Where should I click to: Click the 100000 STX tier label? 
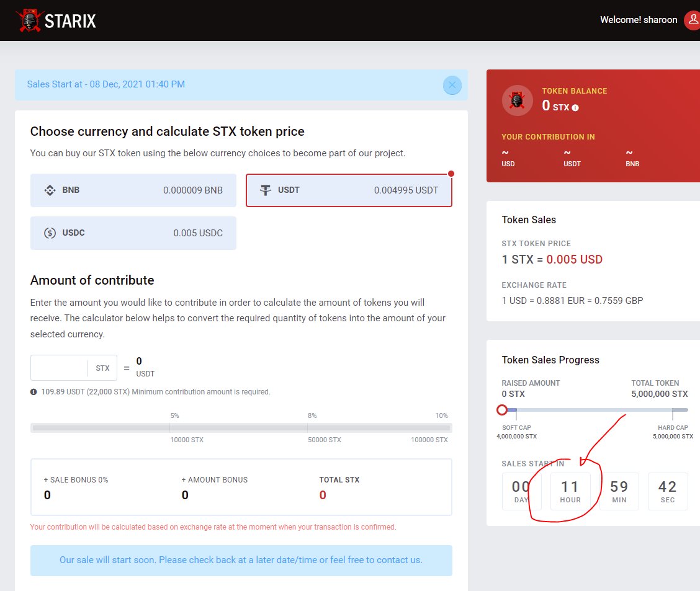[x=429, y=440]
